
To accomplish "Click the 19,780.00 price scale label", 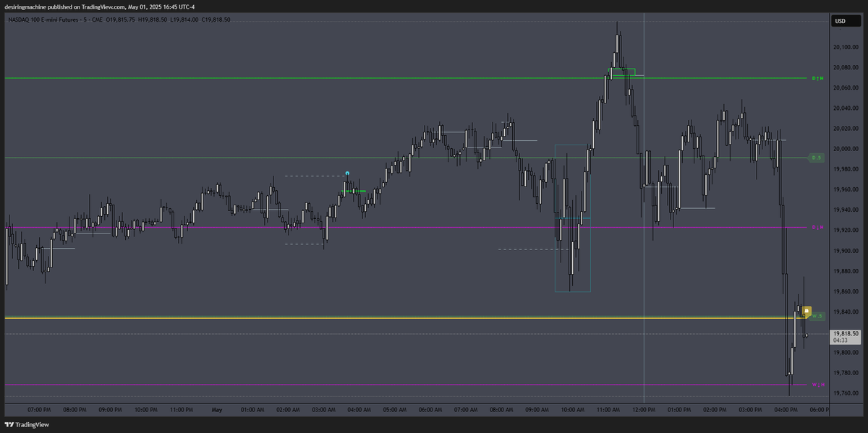I will tap(846, 372).
